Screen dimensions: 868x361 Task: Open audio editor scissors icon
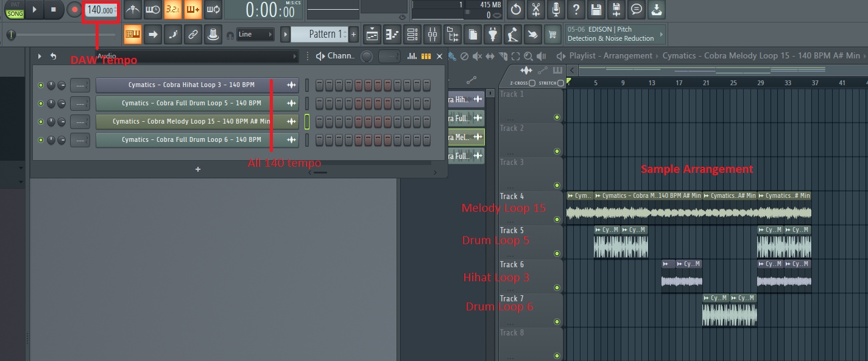(536, 10)
